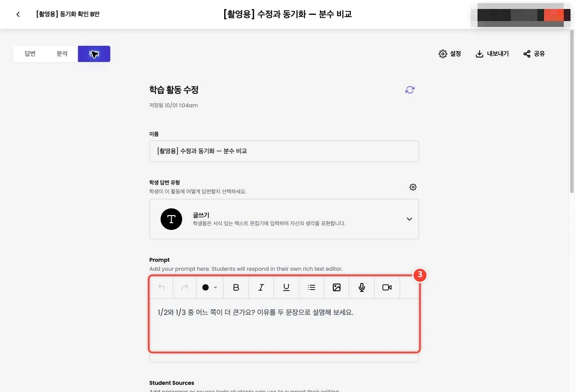
Task: Redo the prompt edit
Action: [185, 287]
